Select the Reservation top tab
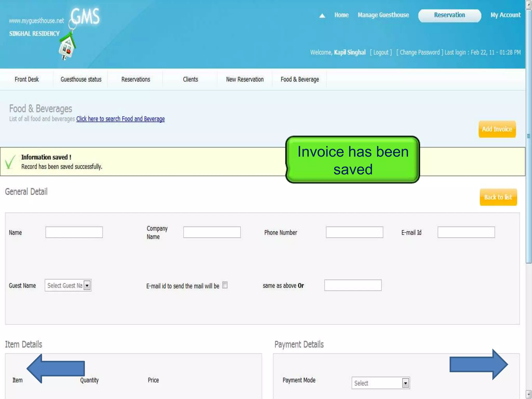The image size is (532, 399). point(449,16)
